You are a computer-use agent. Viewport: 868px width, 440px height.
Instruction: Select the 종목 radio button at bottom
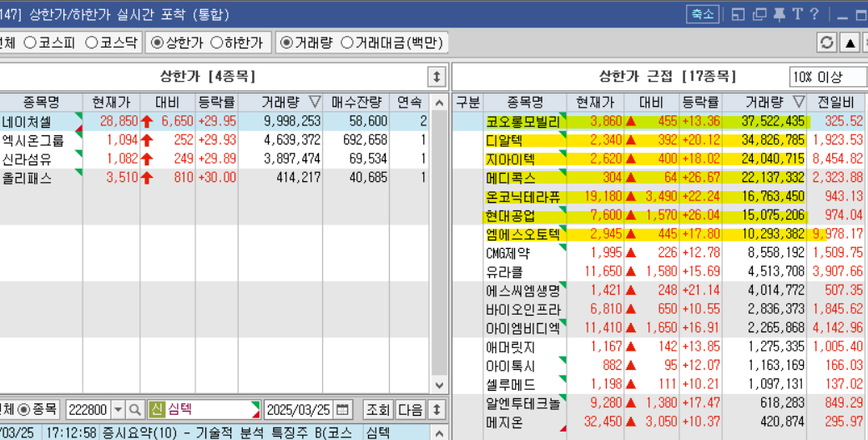(24, 410)
